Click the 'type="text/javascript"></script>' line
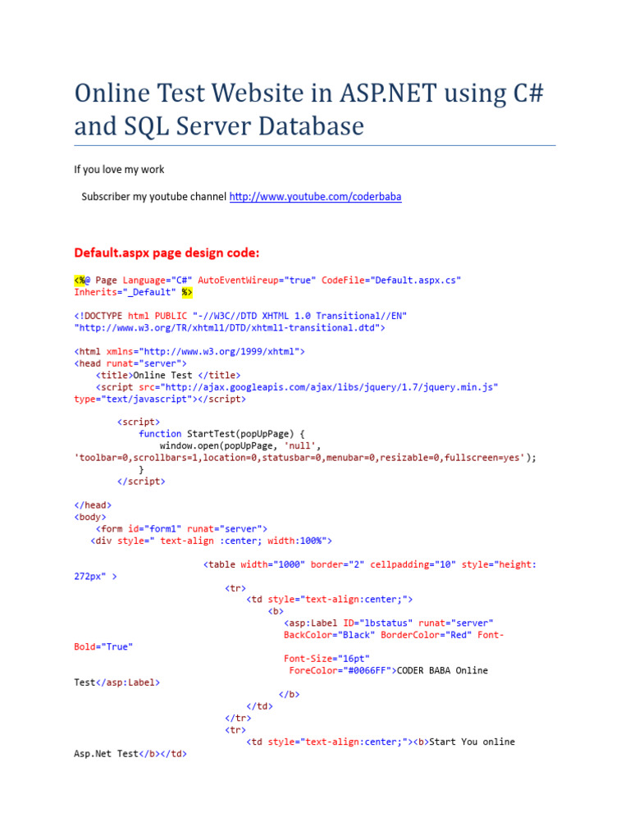The image size is (630, 840). [x=160, y=399]
